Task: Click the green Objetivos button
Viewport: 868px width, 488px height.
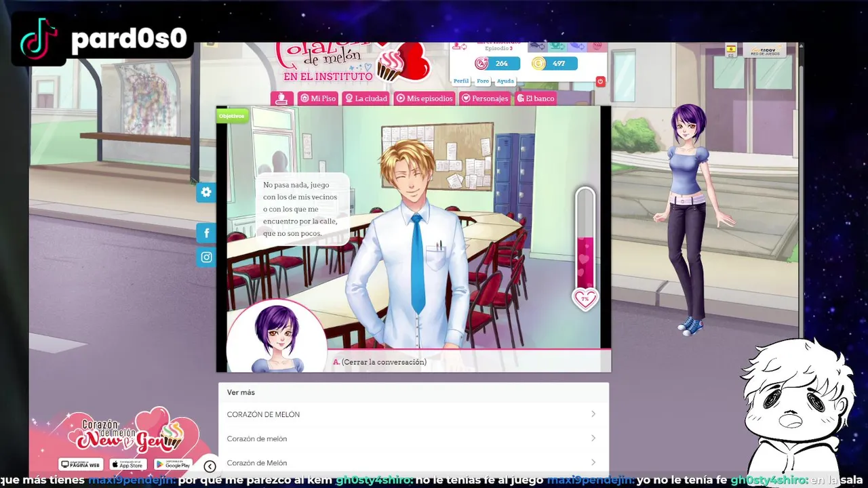Action: (x=232, y=116)
